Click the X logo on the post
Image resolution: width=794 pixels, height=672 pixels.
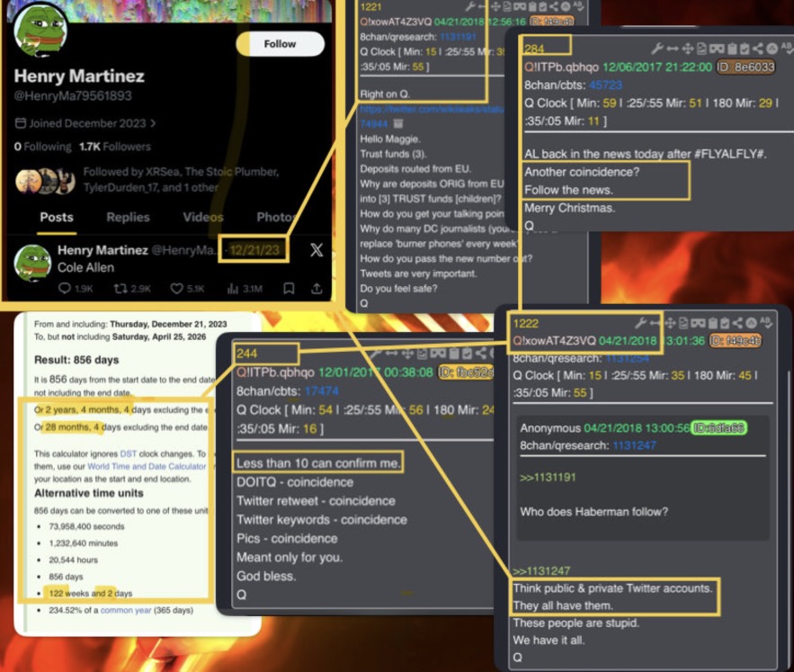(x=317, y=249)
